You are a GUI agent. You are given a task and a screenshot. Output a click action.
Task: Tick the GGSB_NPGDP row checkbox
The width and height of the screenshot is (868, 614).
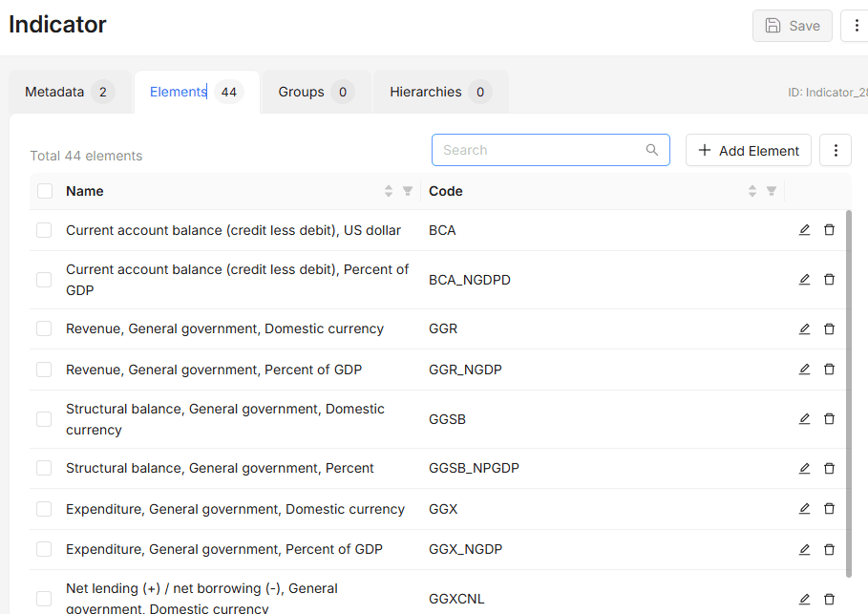(44, 469)
